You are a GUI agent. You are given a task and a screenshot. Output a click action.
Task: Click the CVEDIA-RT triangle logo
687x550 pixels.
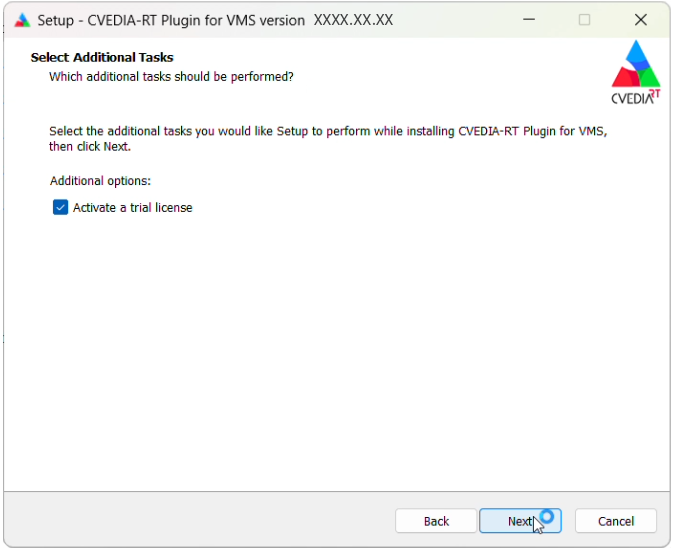635,64
